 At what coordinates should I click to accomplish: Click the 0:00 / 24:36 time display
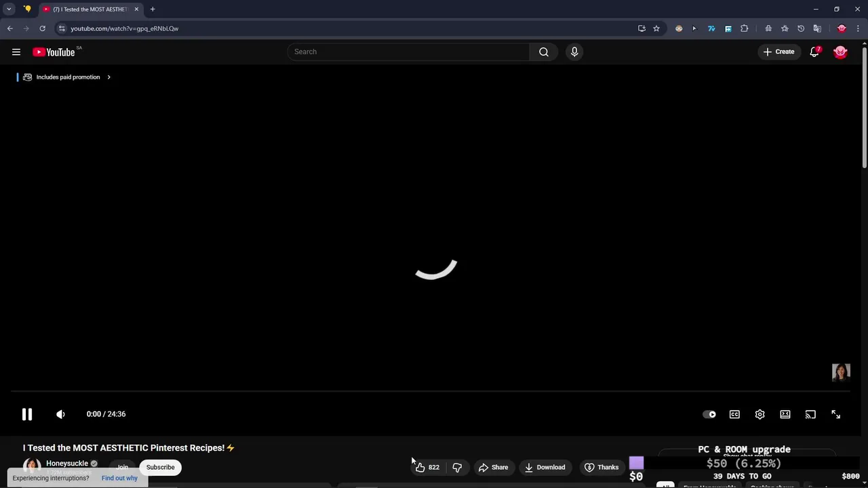tap(106, 414)
